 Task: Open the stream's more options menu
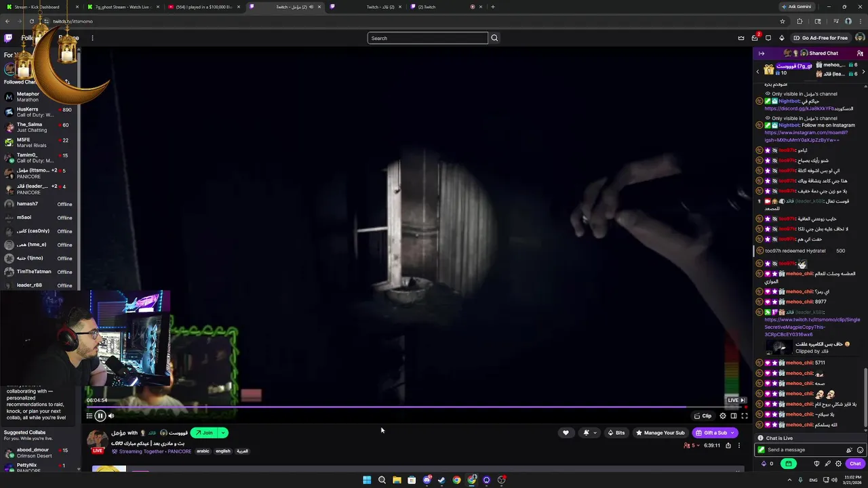pos(739,445)
